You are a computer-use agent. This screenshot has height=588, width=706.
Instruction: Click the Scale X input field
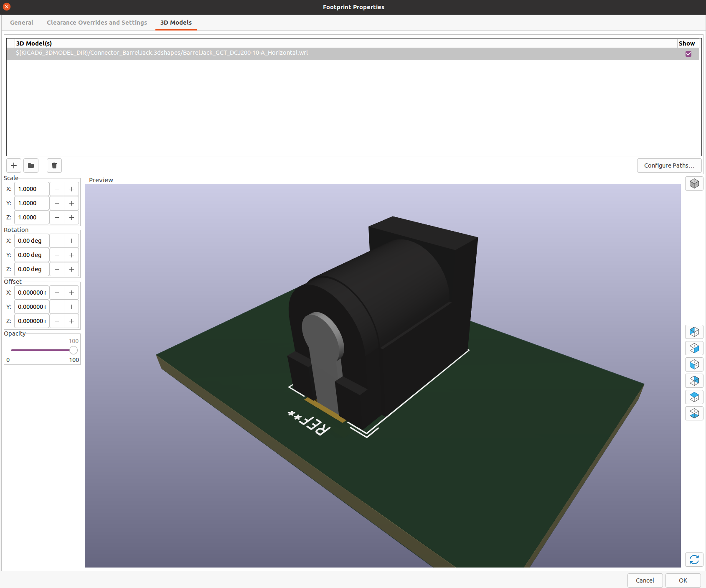coord(32,189)
